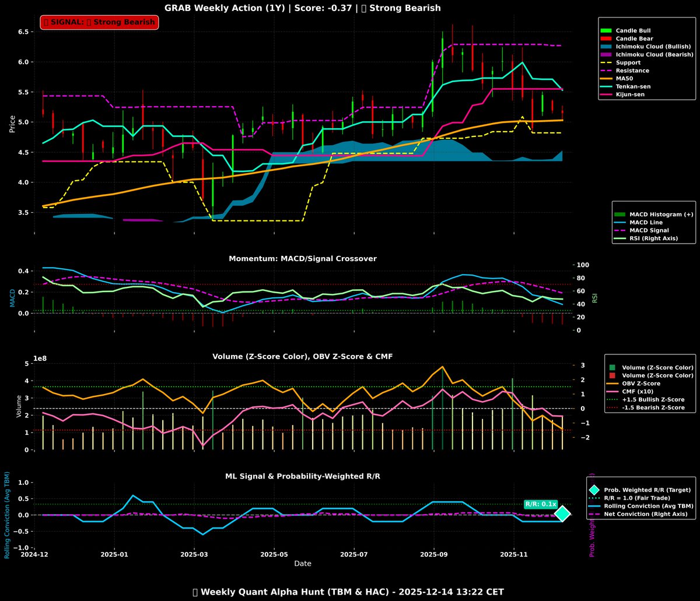Click 'Rolling Conviction (Avg TBM)' legend entry

pyautogui.click(x=642, y=506)
